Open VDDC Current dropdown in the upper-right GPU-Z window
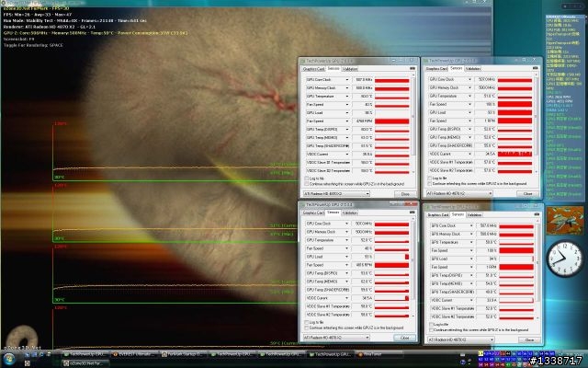 pos(469,154)
